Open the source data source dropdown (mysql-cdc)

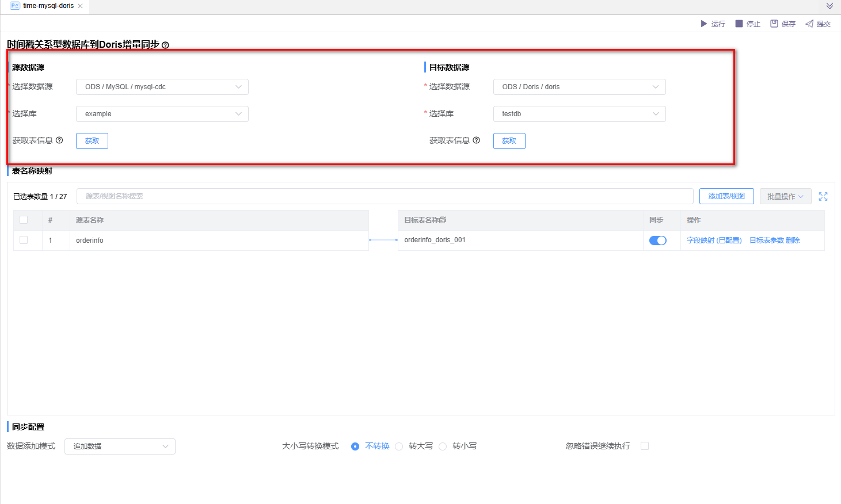[x=162, y=87]
